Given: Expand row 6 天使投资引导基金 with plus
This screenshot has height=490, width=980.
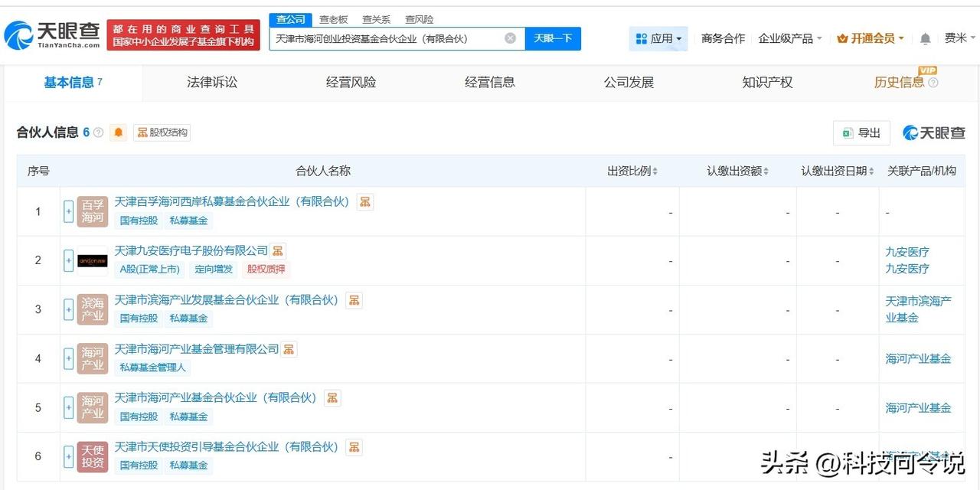Looking at the screenshot, I should [68, 456].
